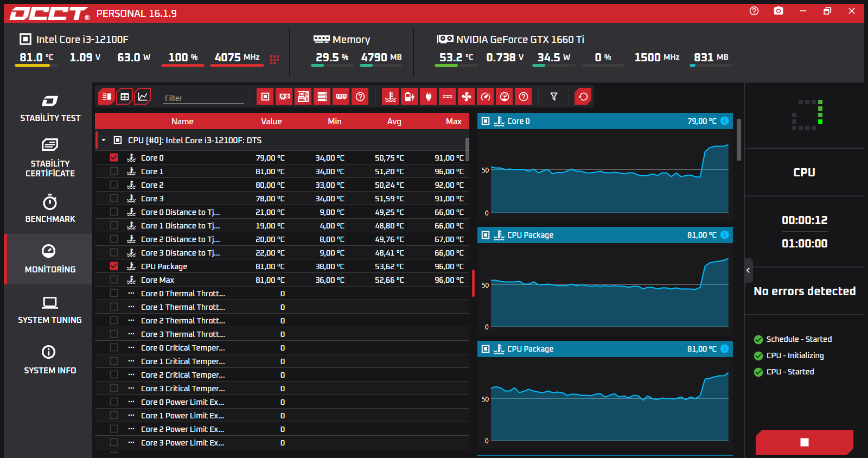Collapse the right test panel with chevron

pyautogui.click(x=748, y=270)
